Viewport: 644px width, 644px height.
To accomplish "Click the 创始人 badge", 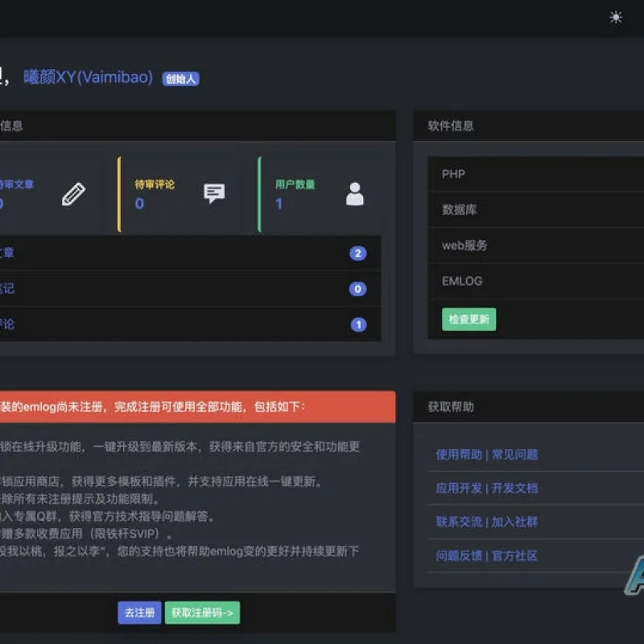I will click(x=180, y=79).
